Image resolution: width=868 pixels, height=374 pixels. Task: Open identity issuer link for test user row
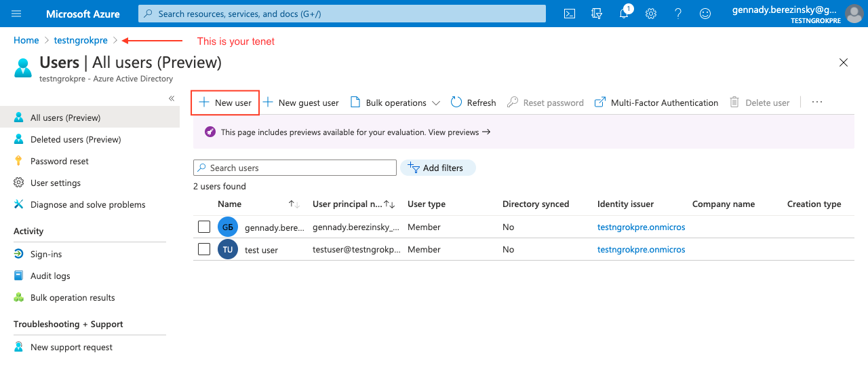[642, 249]
